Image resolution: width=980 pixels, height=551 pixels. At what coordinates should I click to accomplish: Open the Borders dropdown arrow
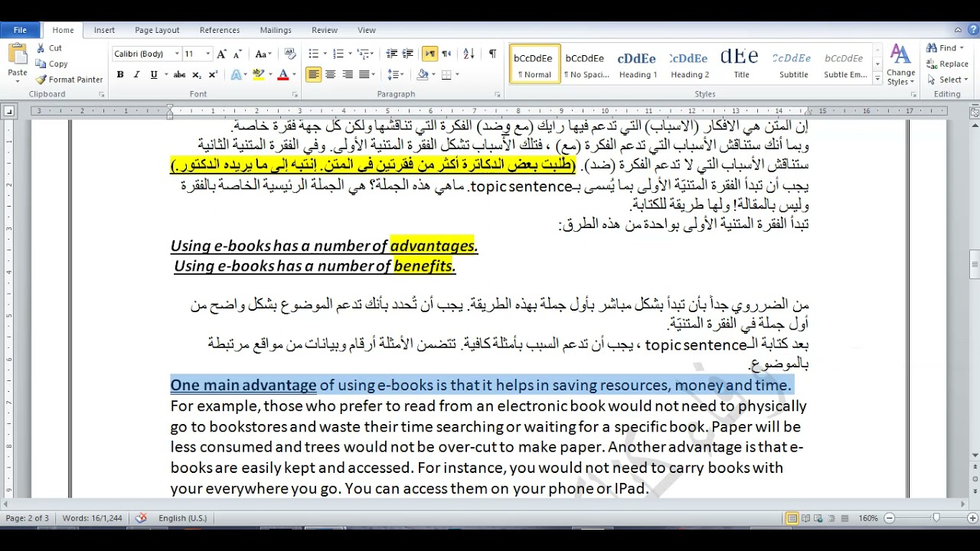click(x=457, y=74)
